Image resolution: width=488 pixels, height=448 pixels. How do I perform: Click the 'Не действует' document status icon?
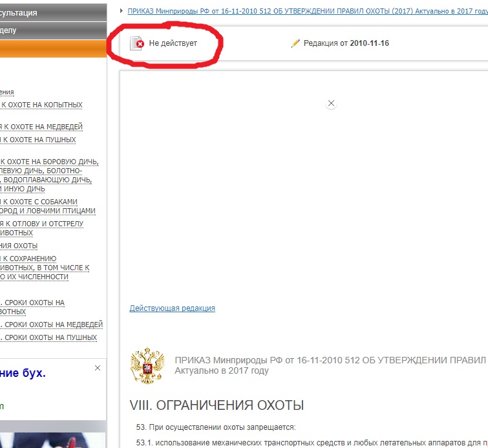[136, 43]
